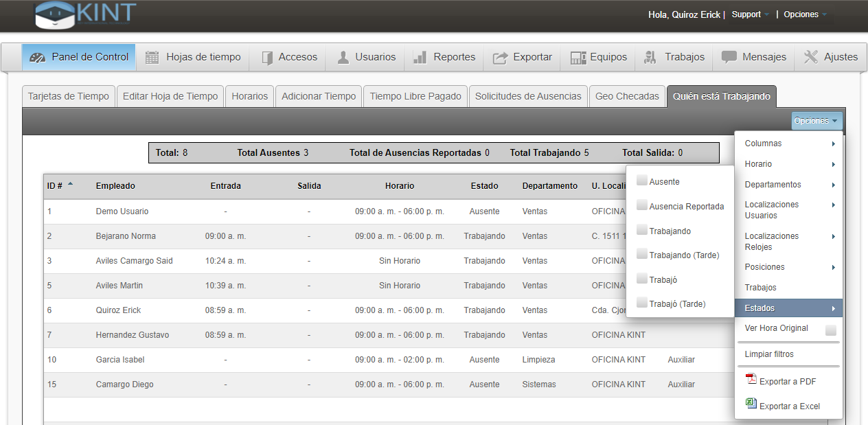Check the Ausente status checkbox
The image size is (868, 425).
click(642, 181)
